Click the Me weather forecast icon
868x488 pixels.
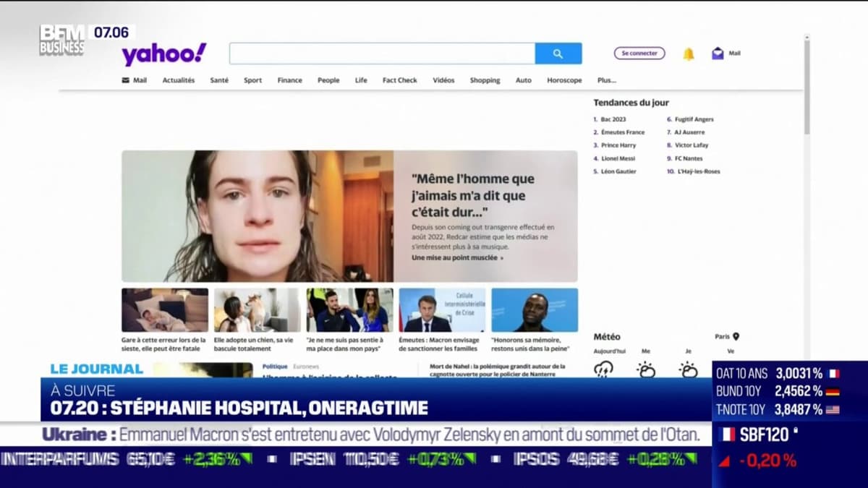(646, 369)
